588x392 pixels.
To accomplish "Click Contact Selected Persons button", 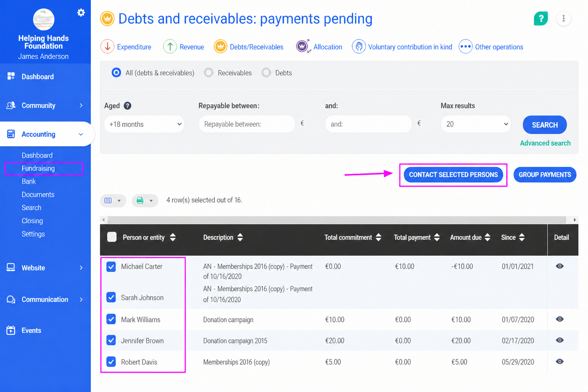I will [453, 175].
